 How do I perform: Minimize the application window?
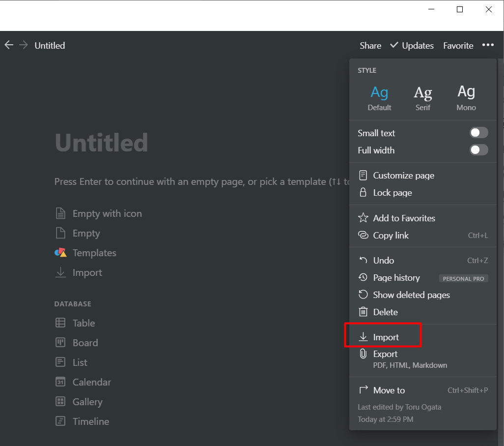431,9
